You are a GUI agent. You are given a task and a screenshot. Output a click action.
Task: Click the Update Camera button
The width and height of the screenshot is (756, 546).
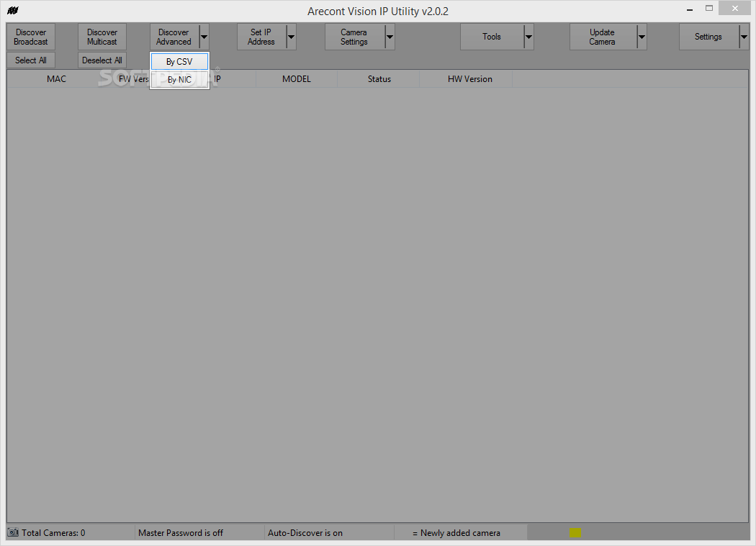[x=603, y=37]
